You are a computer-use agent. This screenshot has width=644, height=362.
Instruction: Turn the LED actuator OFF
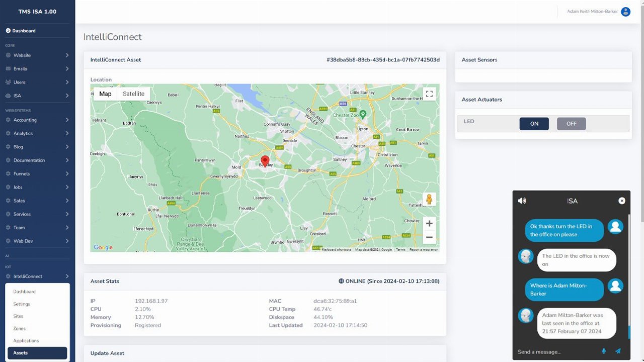pos(572,124)
